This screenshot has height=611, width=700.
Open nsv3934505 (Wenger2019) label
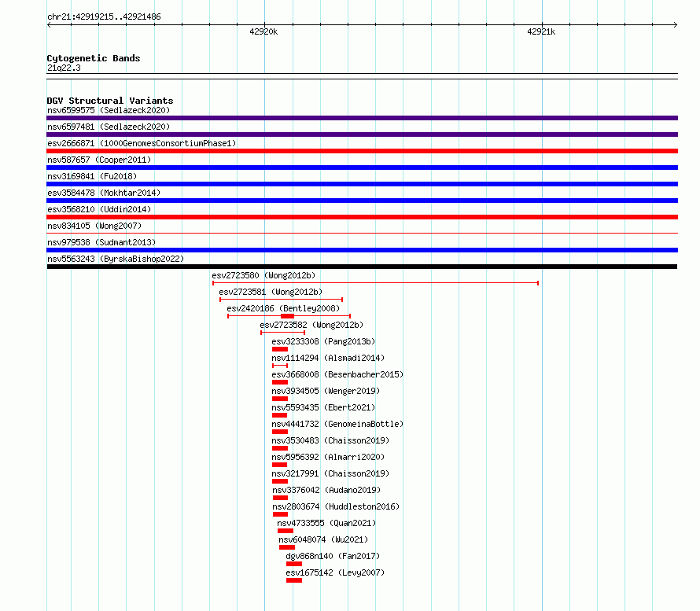pos(326,391)
